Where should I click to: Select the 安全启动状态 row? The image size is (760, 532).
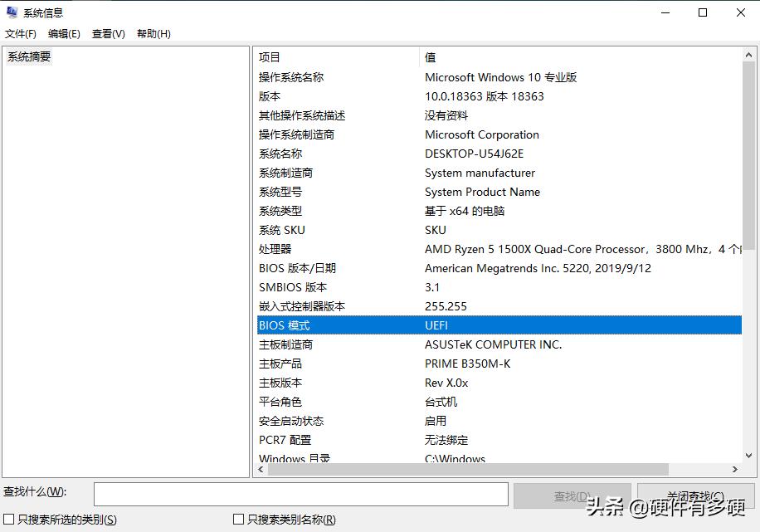point(332,421)
